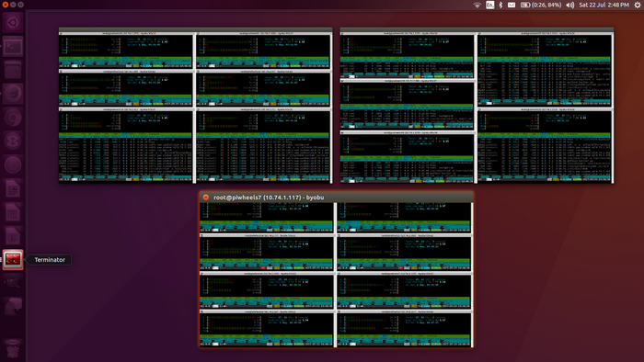The width and height of the screenshot is (644, 362).
Task: Launch the Terminal icon in the launcher
Action: tap(13, 46)
